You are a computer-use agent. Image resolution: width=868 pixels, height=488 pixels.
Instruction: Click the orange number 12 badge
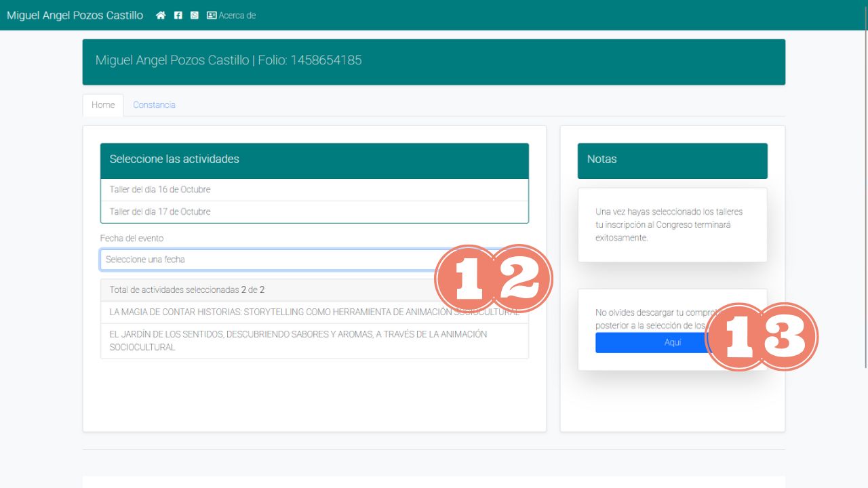coord(494,279)
